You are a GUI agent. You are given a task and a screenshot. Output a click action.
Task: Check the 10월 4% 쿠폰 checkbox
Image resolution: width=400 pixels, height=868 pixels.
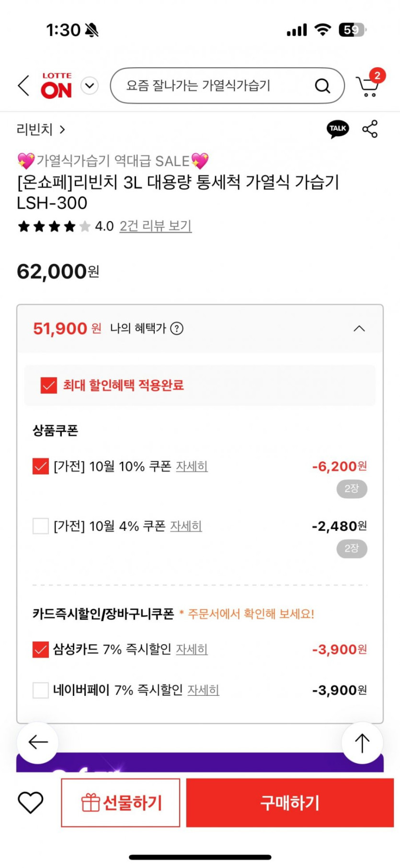[x=41, y=526]
